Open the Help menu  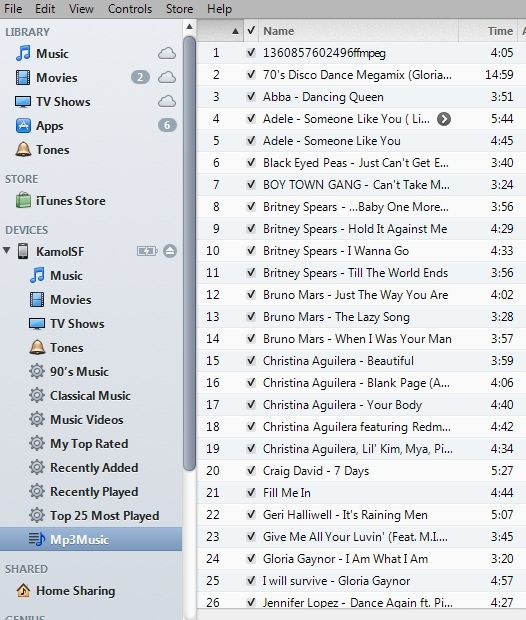point(219,9)
